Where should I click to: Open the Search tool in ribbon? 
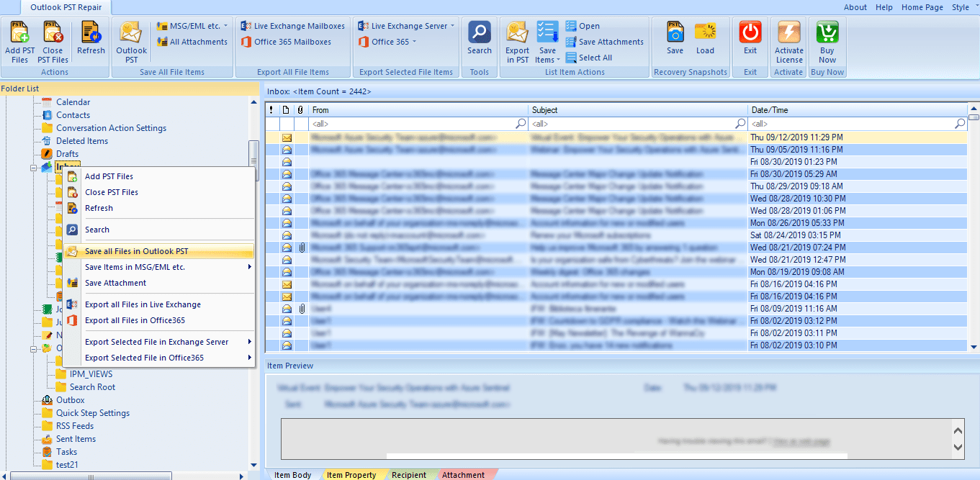(x=479, y=38)
